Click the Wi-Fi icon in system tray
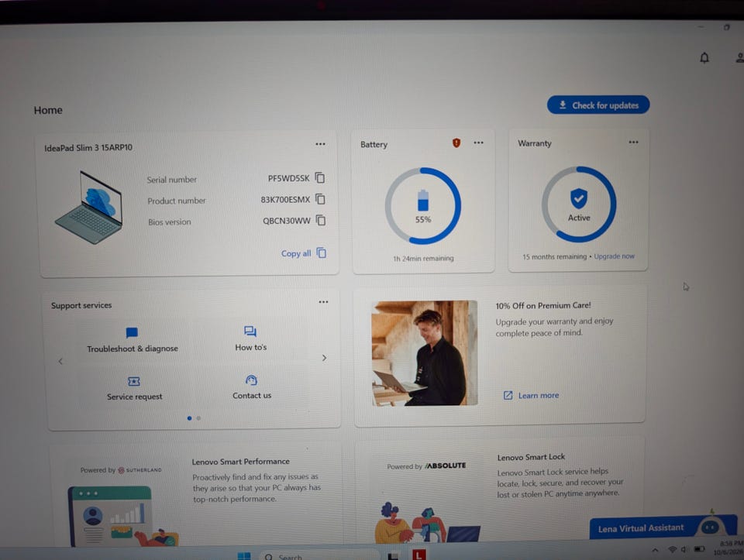744x560 pixels. 672,550
